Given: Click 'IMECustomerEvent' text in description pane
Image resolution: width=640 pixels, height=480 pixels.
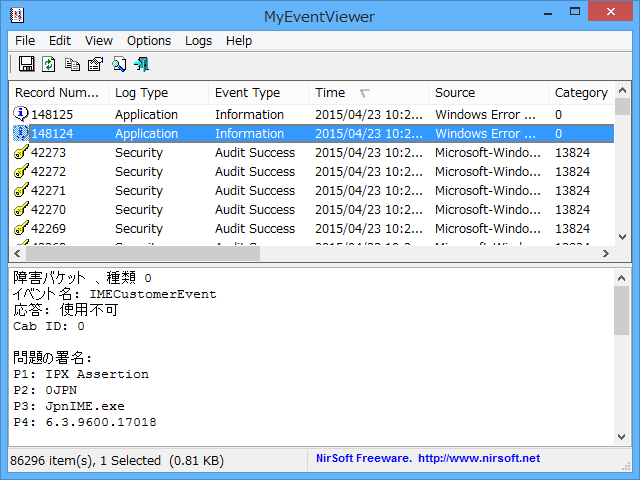Looking at the screenshot, I should point(153,294).
